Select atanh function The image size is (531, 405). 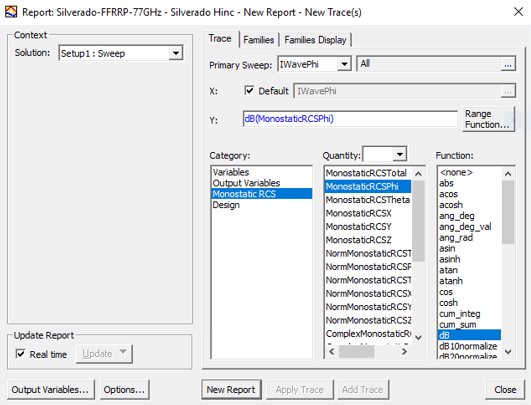point(469,281)
